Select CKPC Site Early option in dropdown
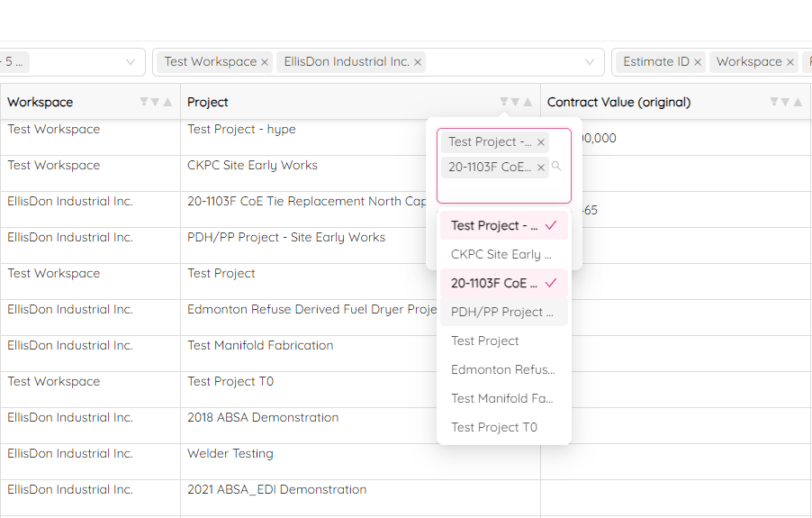812x518 pixels. coord(502,254)
